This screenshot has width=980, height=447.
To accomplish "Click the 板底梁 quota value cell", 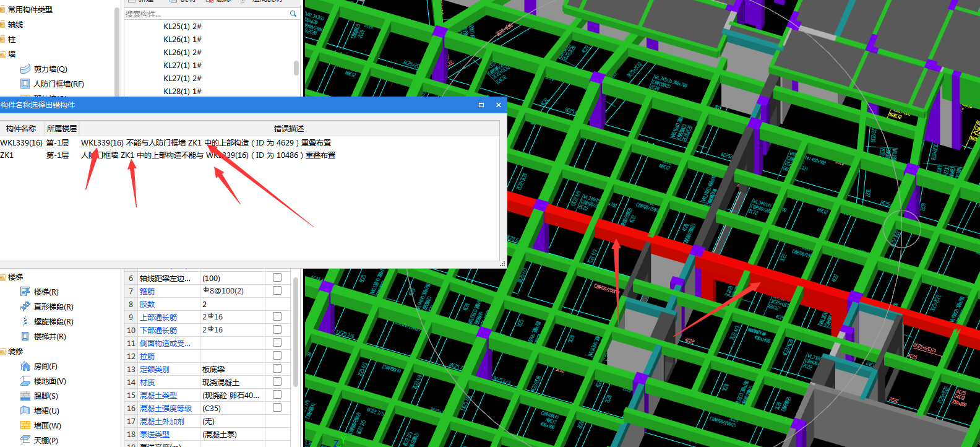I will 232,369.
